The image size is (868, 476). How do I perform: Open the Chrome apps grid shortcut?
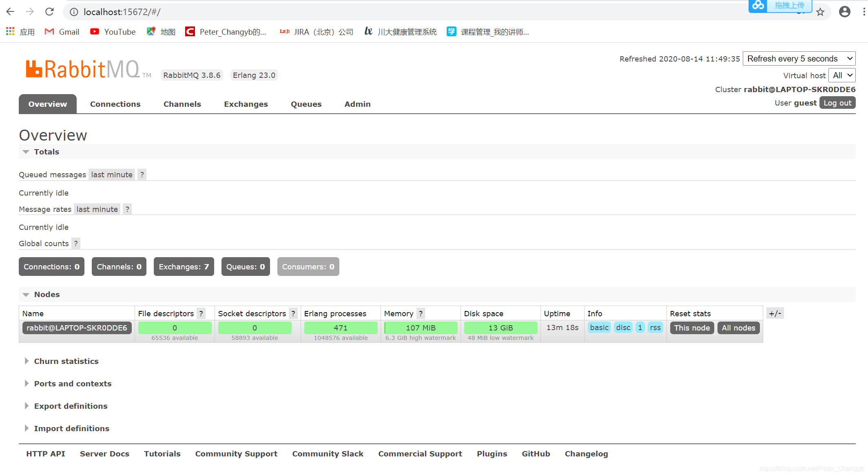pyautogui.click(x=10, y=32)
